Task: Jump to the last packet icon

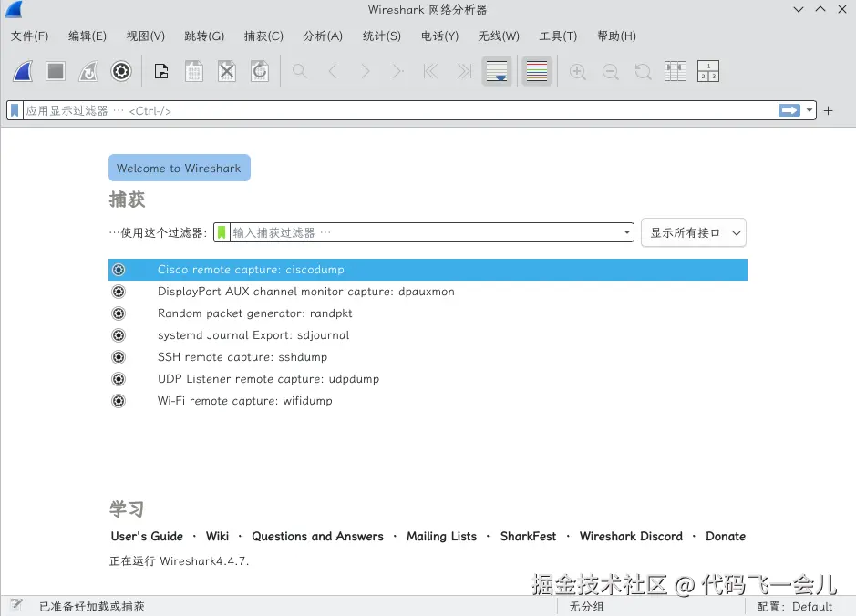Action: (x=464, y=71)
